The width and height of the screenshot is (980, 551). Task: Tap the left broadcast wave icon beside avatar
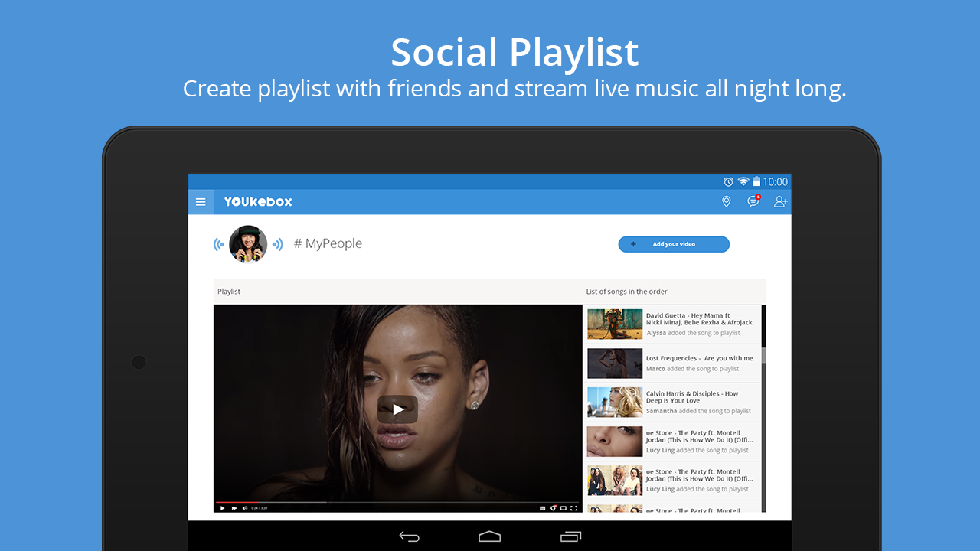click(218, 244)
